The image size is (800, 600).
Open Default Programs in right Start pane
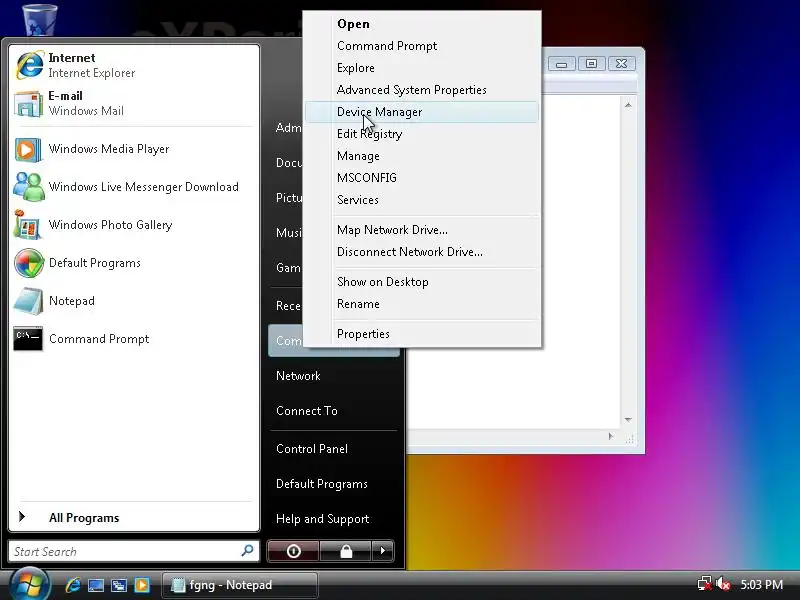[x=333, y=484]
